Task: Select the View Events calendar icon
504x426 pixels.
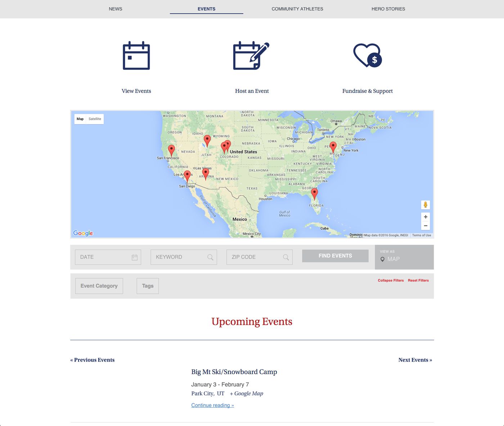Action: (136, 56)
